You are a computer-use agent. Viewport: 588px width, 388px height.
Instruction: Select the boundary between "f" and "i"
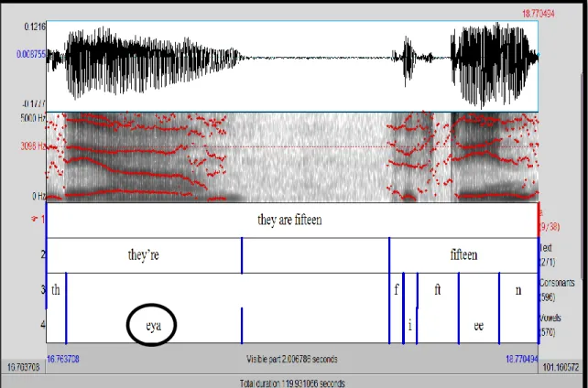[x=404, y=307]
